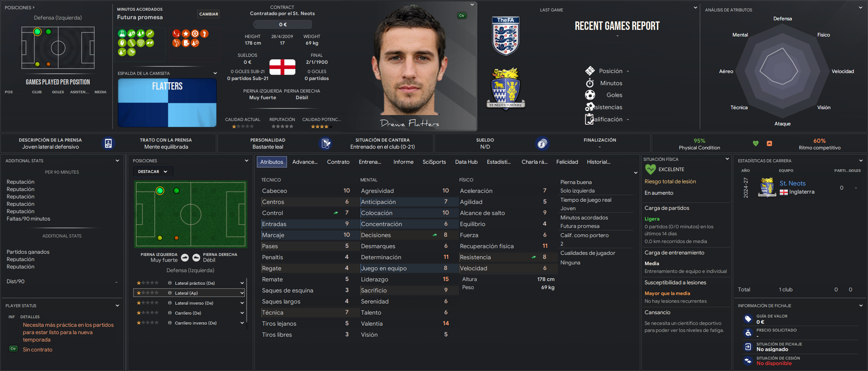Click the price tag icon beside Guía de valor
Screen dimensions: 868x371
(748, 319)
